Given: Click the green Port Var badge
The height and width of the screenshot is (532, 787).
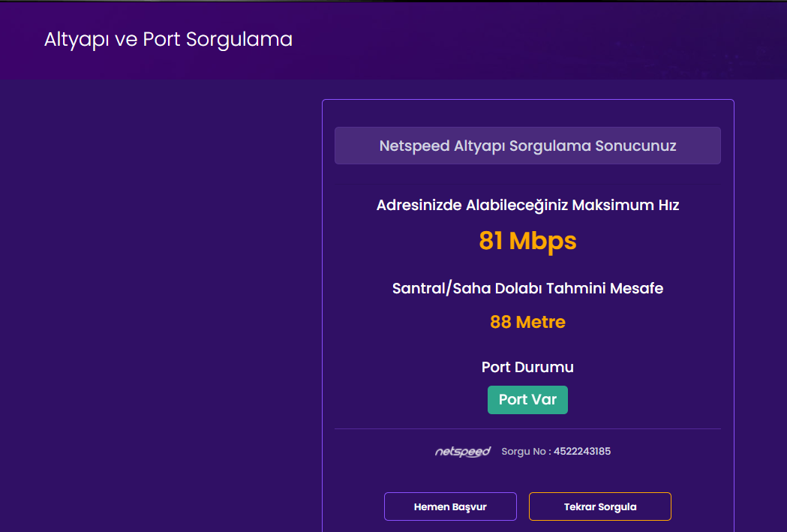Looking at the screenshot, I should click(x=527, y=400).
